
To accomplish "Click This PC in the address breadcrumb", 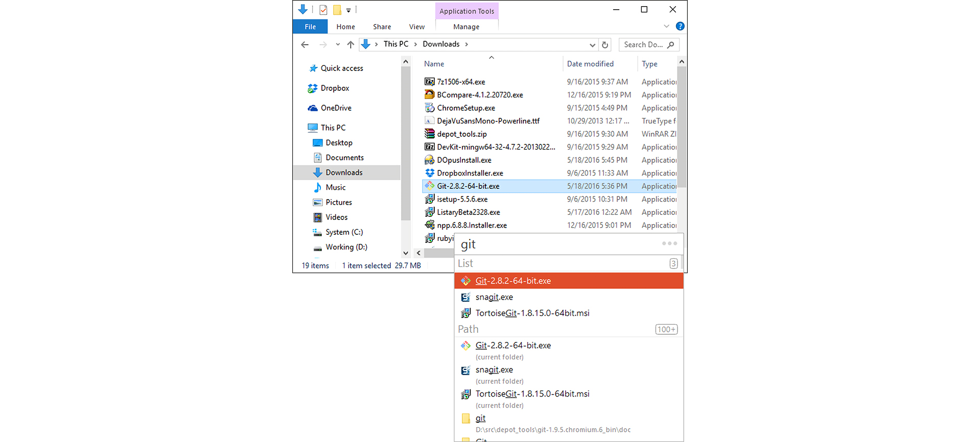I will [x=396, y=44].
